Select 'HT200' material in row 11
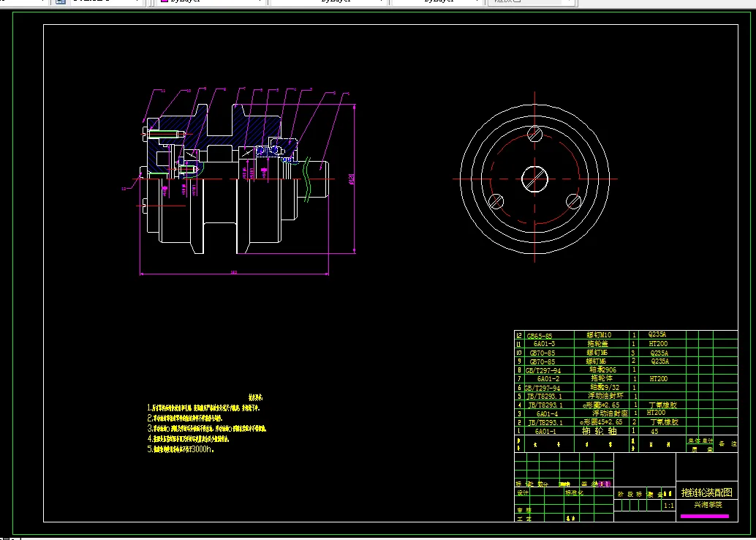 pos(658,344)
